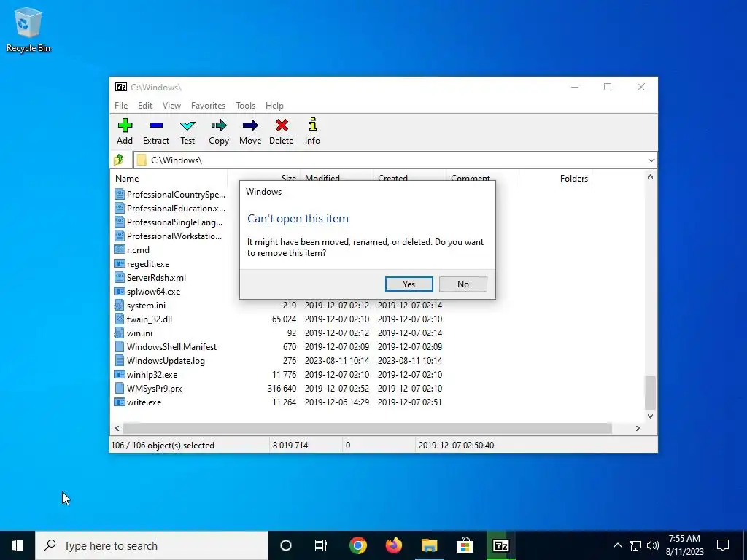Expand the address bar dropdown arrow
This screenshot has width=747, height=560.
(x=651, y=160)
